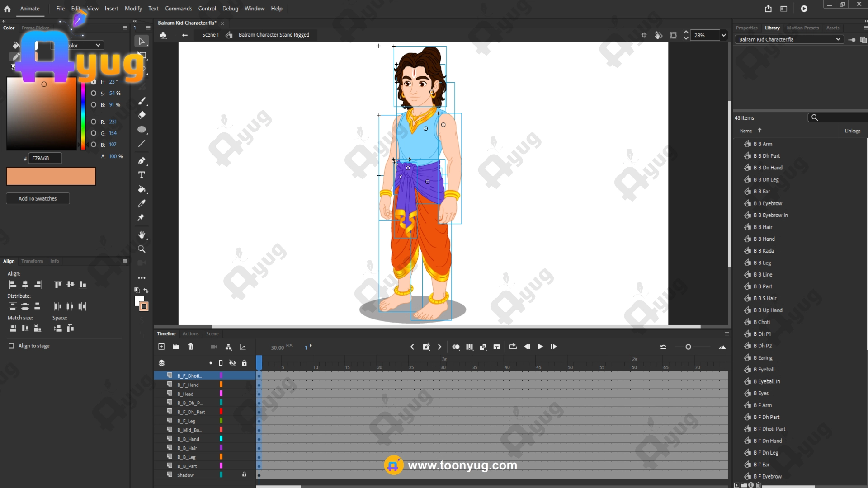Open the color type dropdown
This screenshot has width=868, height=488.
coord(98,45)
